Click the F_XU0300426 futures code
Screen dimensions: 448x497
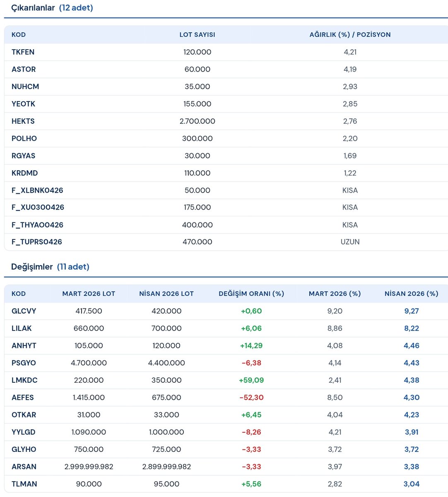click(38, 207)
